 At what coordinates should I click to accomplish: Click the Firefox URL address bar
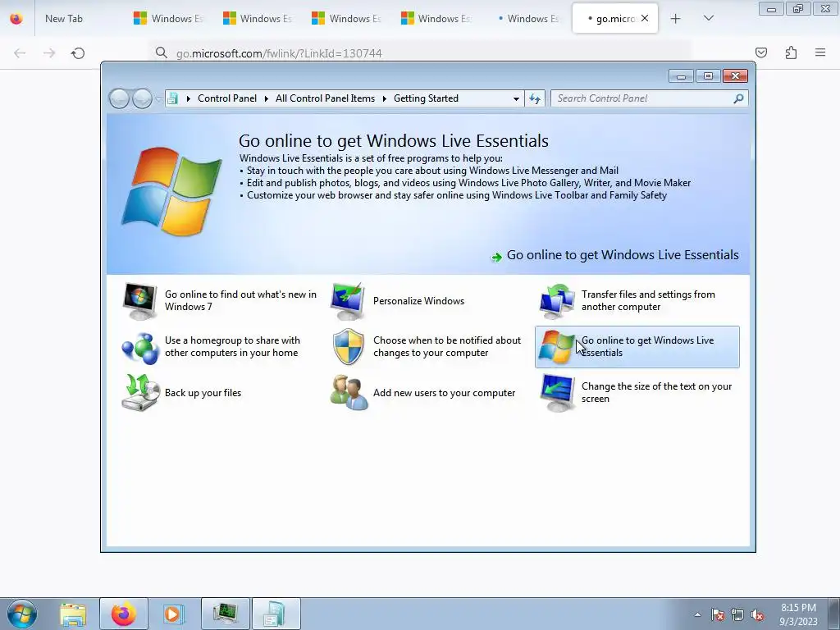tap(419, 53)
